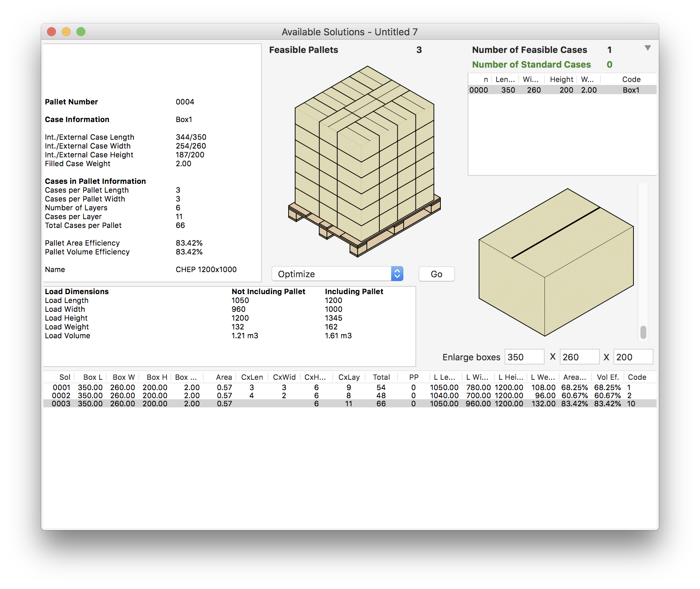Click the Total Cases per Pallet value 66

coord(180,225)
